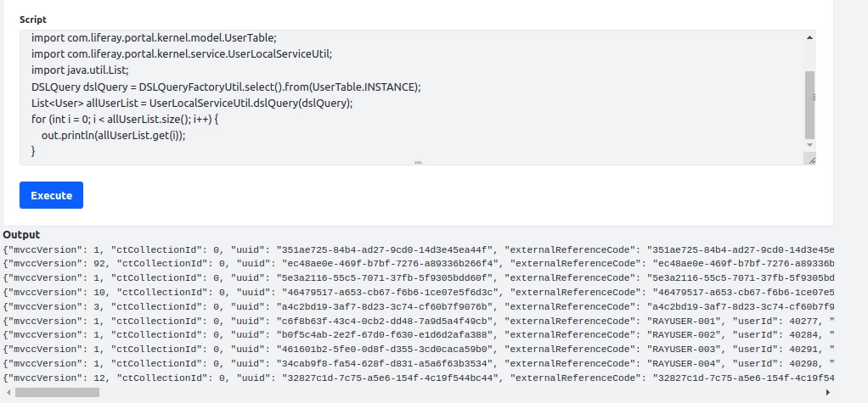Click the output horizontal scrollbar right arrow
The image size is (868, 403).
827,393
